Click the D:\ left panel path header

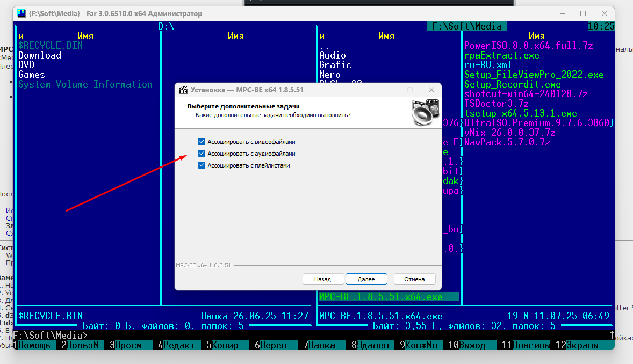(x=166, y=26)
